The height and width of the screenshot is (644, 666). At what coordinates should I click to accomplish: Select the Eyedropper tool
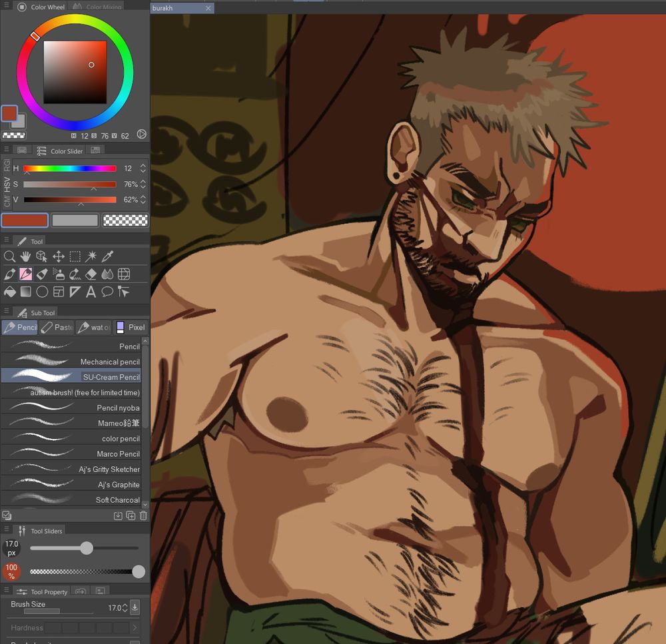coord(107,256)
